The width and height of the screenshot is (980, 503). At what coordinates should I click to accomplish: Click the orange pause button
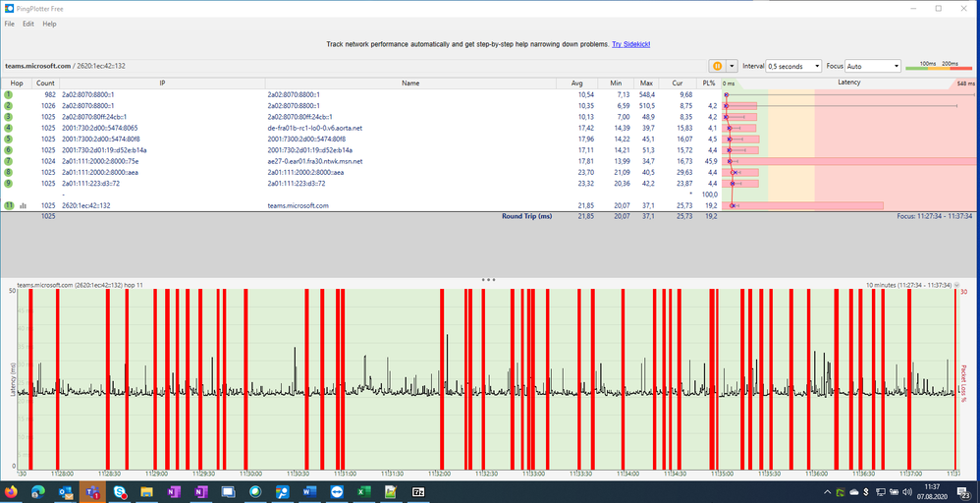pos(717,66)
